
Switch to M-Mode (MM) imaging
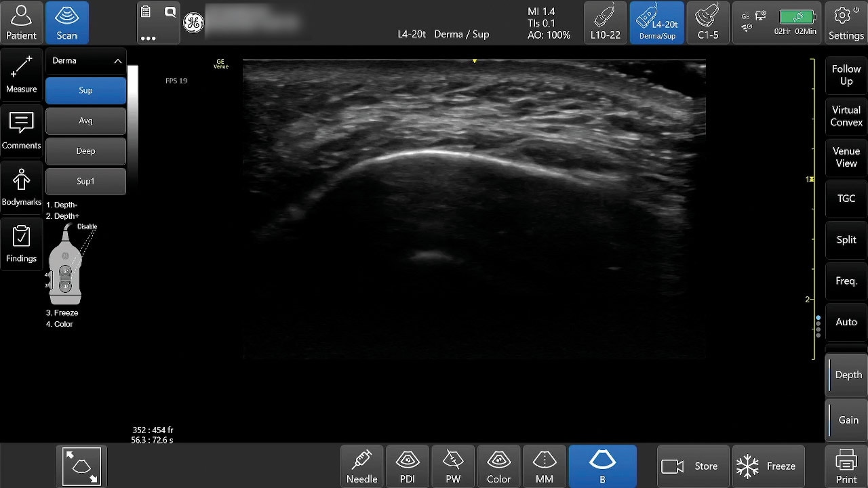[544, 466]
